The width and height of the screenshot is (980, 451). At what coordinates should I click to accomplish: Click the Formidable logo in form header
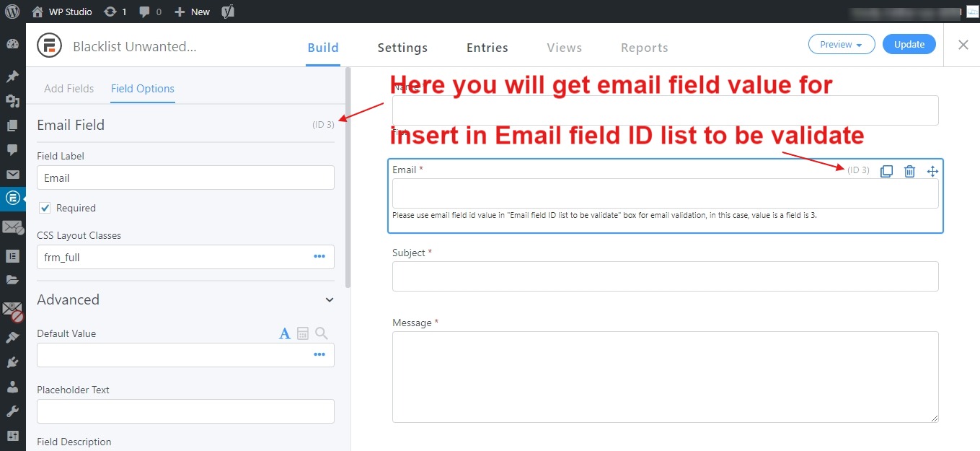coord(50,45)
